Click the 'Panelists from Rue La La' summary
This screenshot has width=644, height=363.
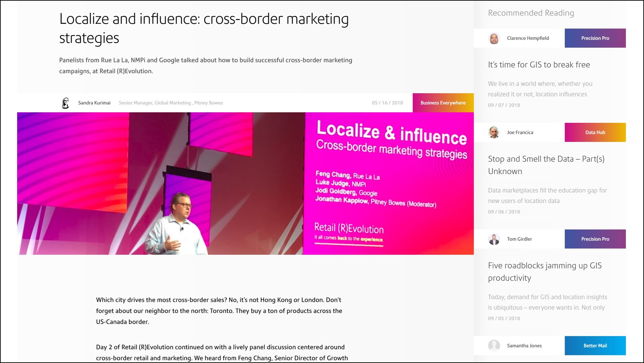pyautogui.click(x=206, y=65)
